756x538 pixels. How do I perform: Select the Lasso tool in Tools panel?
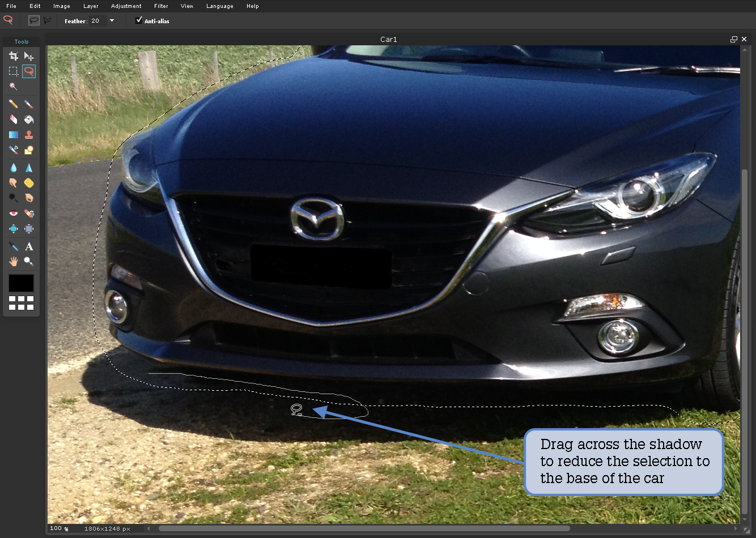(29, 71)
